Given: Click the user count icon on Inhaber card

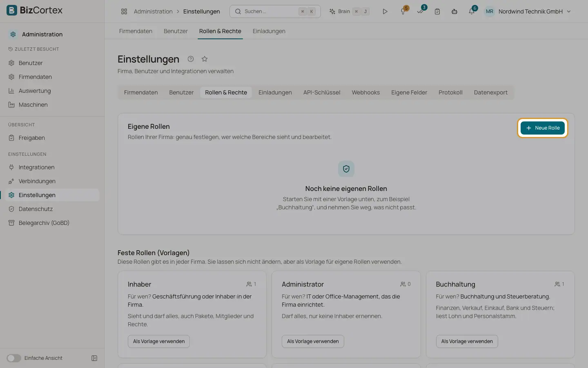Looking at the screenshot, I should point(249,284).
